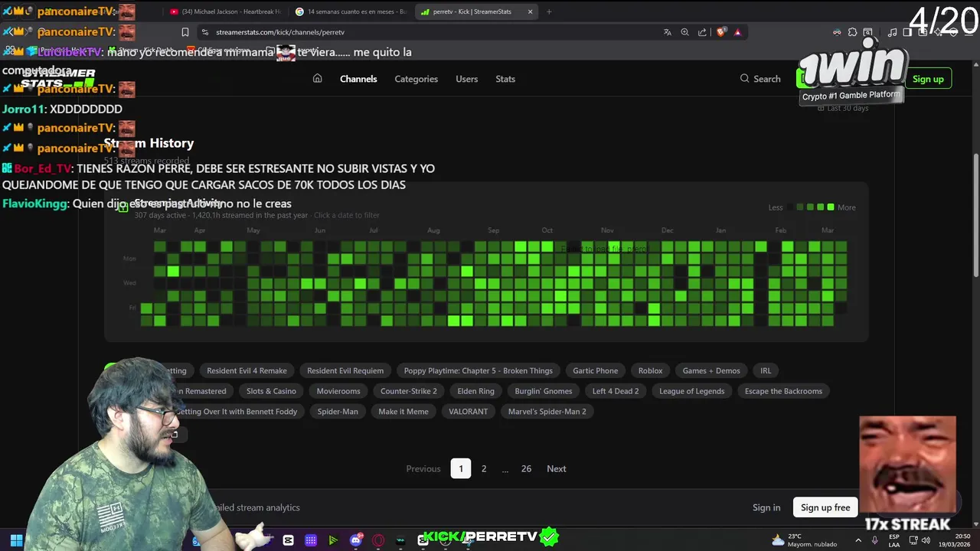Click the Sign in link at bottom
Image resolution: width=980 pixels, height=551 pixels.
(x=766, y=507)
